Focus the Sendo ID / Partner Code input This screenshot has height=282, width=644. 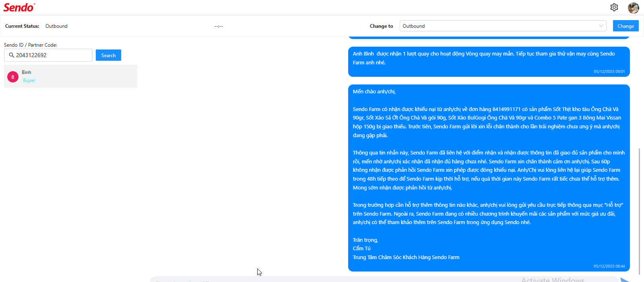(x=48, y=55)
